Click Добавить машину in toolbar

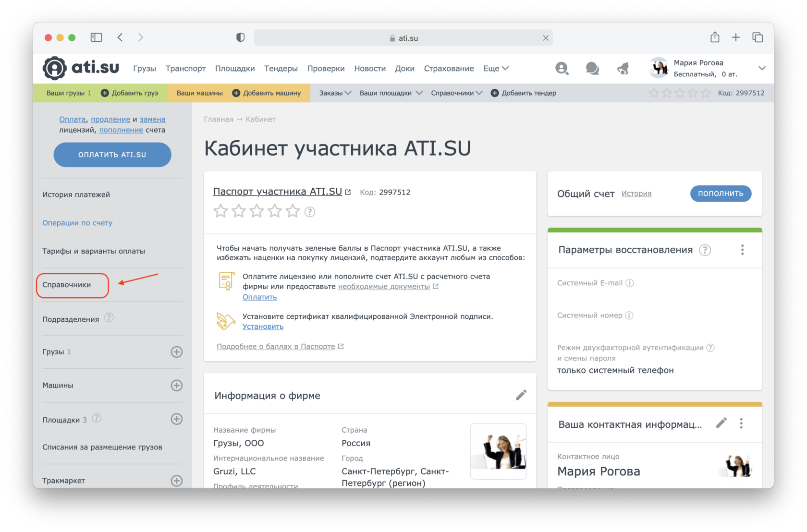[267, 93]
